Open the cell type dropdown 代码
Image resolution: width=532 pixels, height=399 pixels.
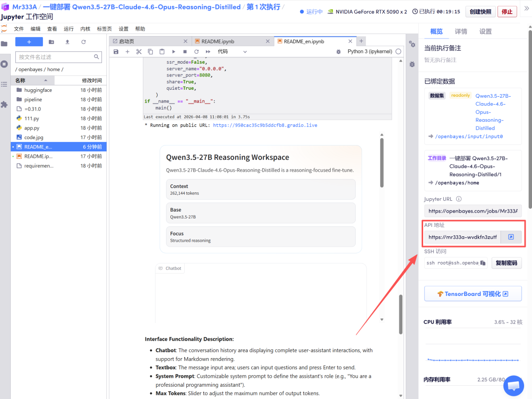pos(232,52)
